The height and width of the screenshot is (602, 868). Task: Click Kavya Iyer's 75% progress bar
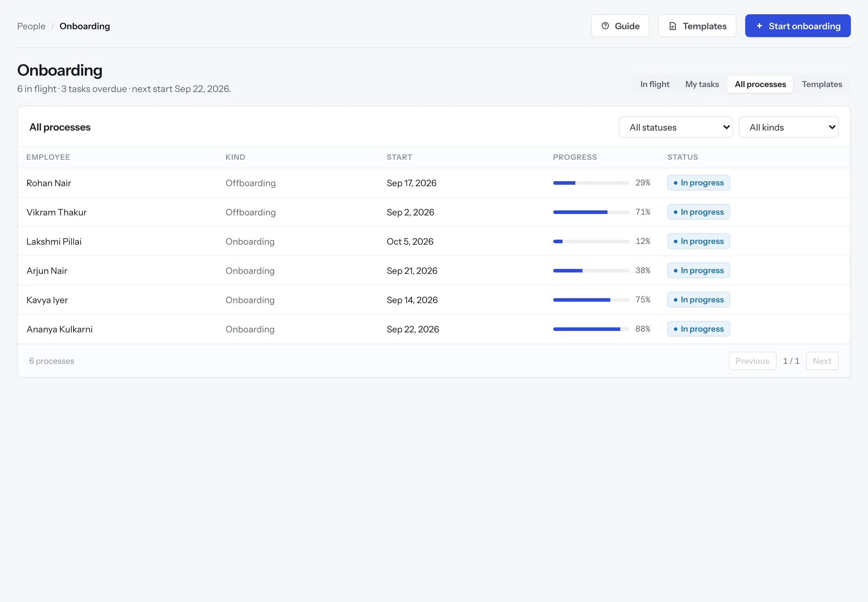pos(591,300)
